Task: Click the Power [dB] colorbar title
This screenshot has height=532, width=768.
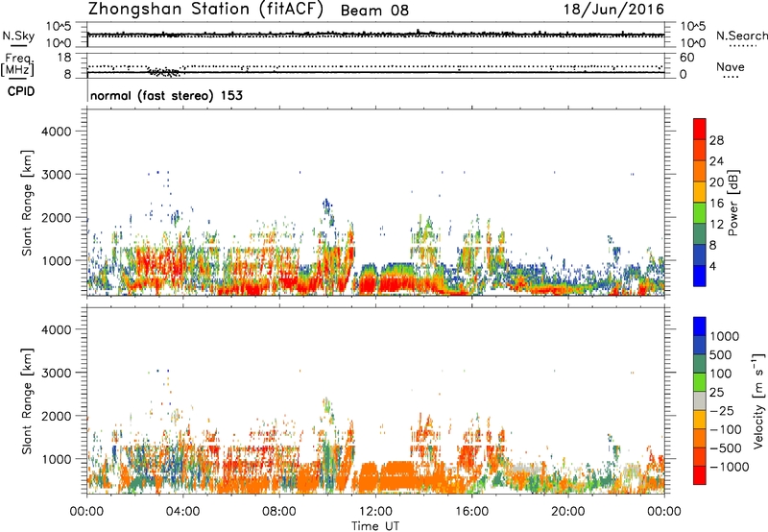Action: pyautogui.click(x=732, y=203)
